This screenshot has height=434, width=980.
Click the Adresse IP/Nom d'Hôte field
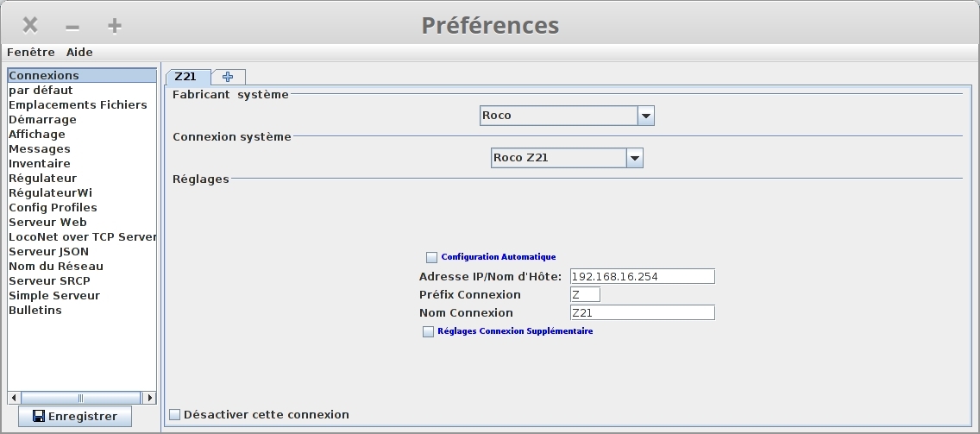642,276
